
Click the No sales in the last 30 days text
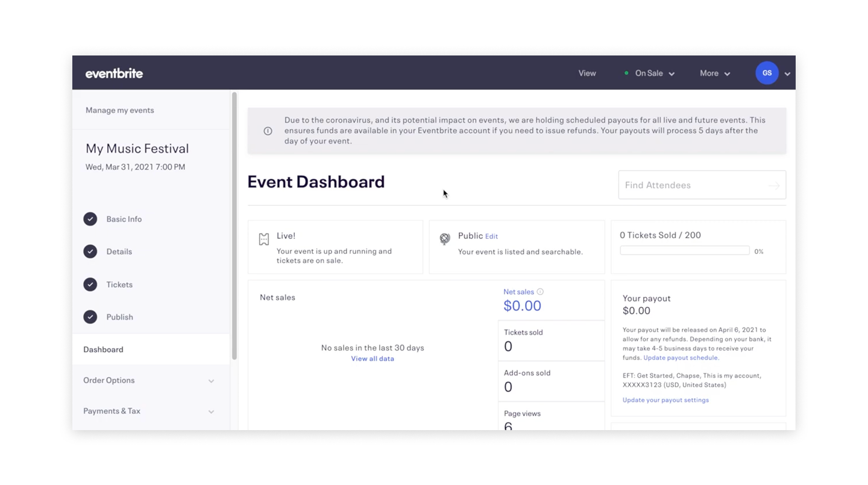point(373,347)
